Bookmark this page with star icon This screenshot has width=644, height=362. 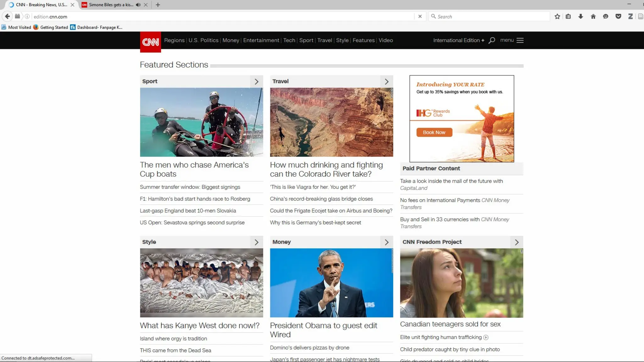point(557,17)
